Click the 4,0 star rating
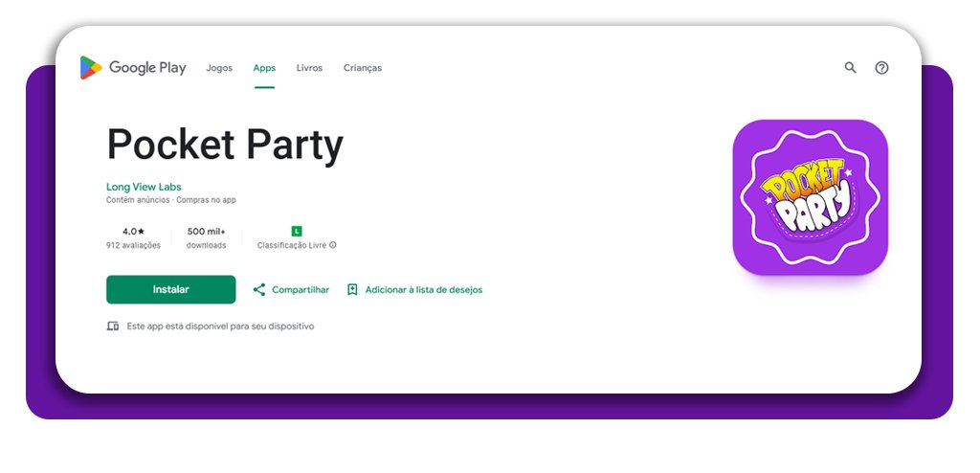Viewport: 980px width, 473px height. coord(133,232)
